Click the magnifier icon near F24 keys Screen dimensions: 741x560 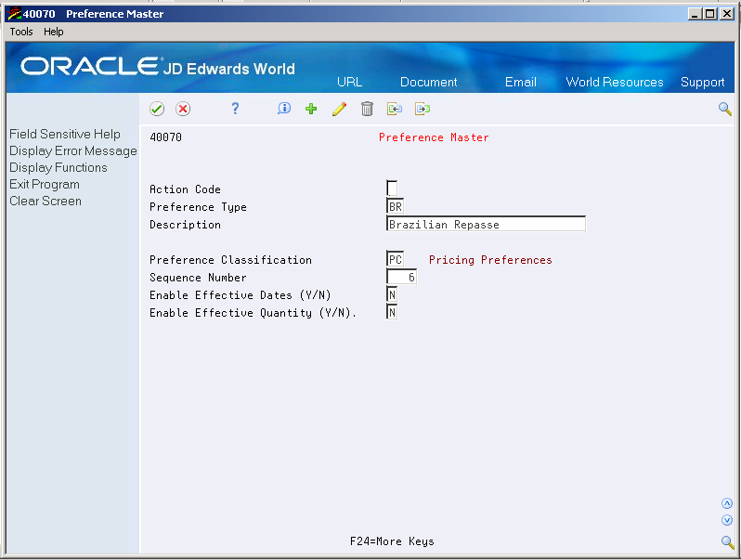pos(727,542)
